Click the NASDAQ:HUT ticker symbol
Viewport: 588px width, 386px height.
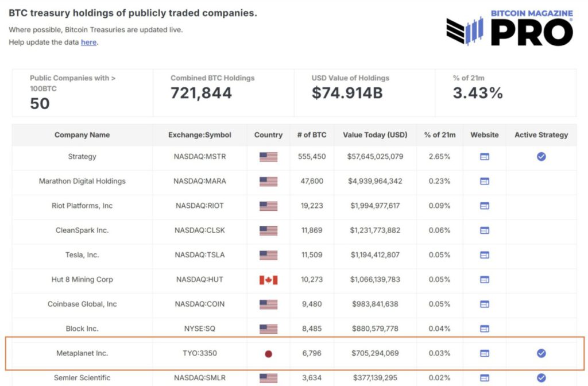tap(200, 280)
